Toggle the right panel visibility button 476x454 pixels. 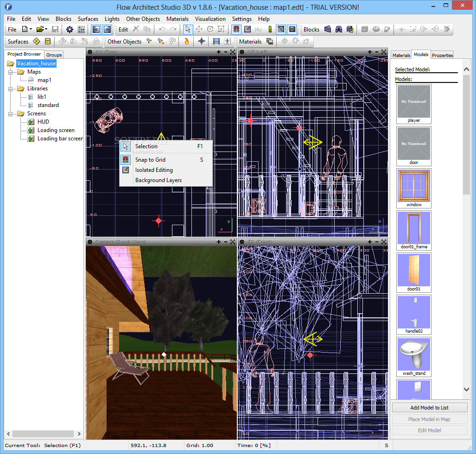click(x=108, y=30)
